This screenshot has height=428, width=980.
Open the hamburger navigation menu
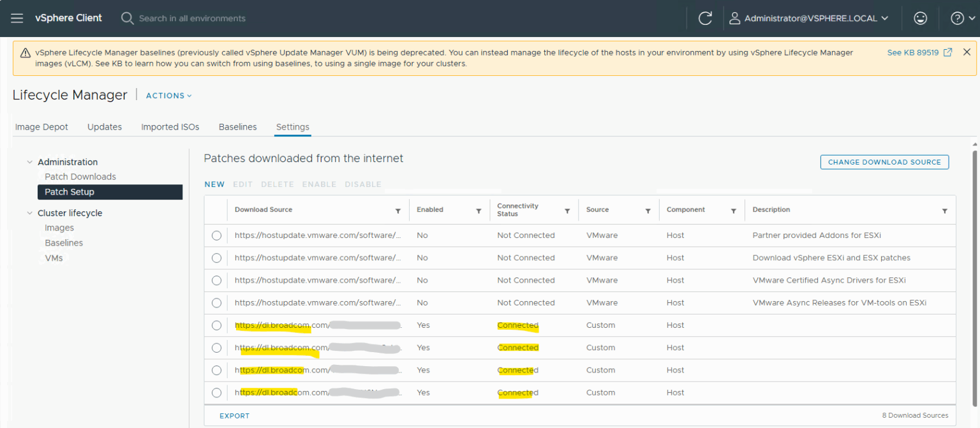tap(17, 18)
